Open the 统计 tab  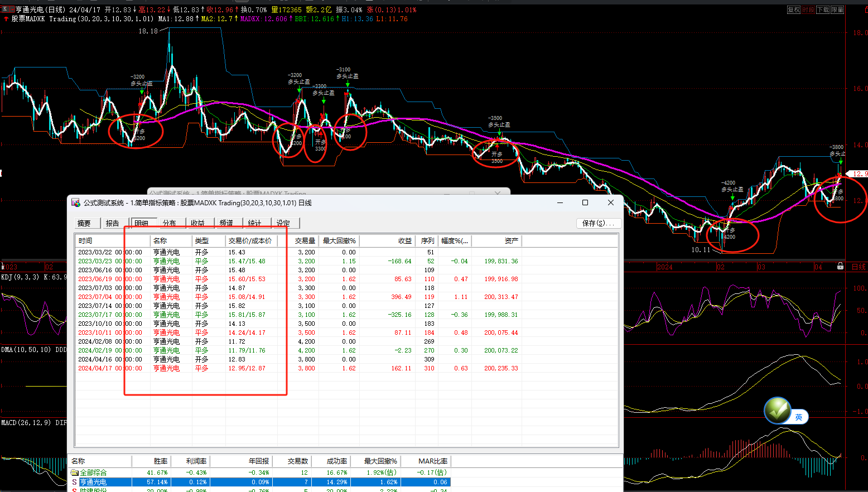coord(255,223)
